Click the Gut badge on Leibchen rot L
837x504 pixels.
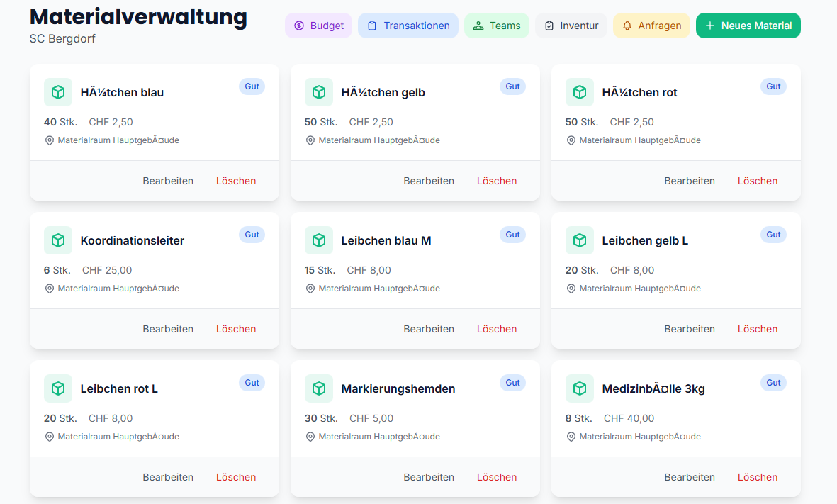click(252, 383)
